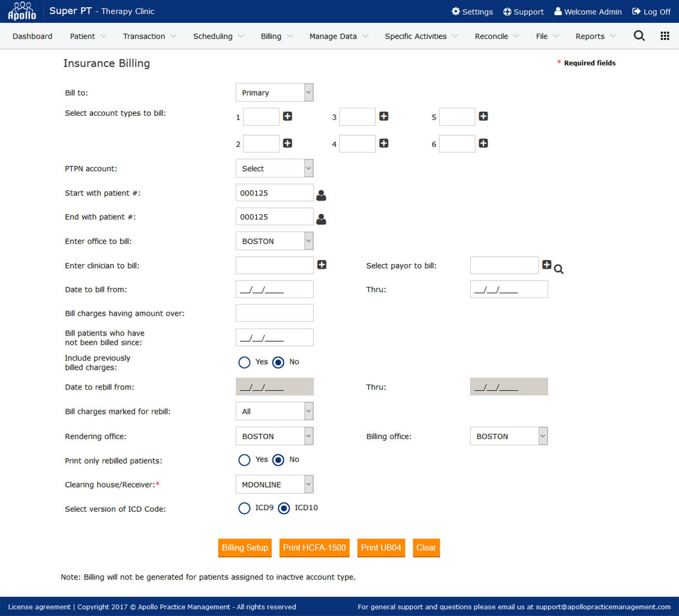The image size is (679, 616).
Task: Open Support via the lifebuoy icon
Action: coord(507,12)
